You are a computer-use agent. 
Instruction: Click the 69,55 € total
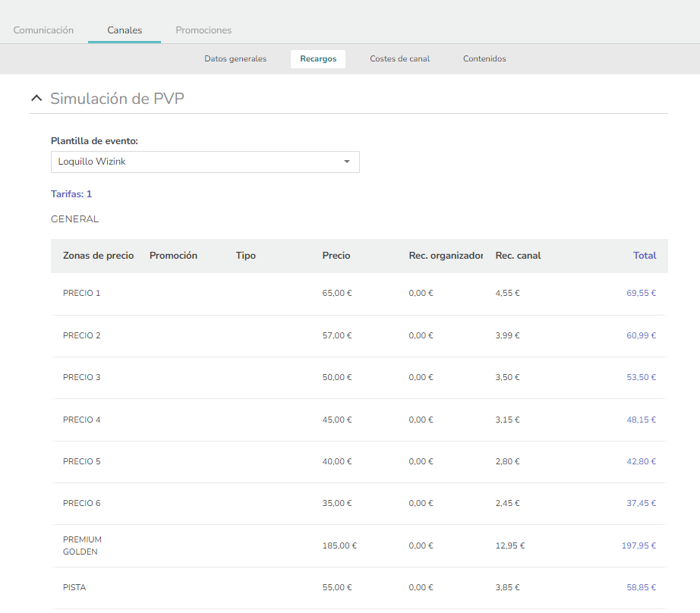pos(641,293)
